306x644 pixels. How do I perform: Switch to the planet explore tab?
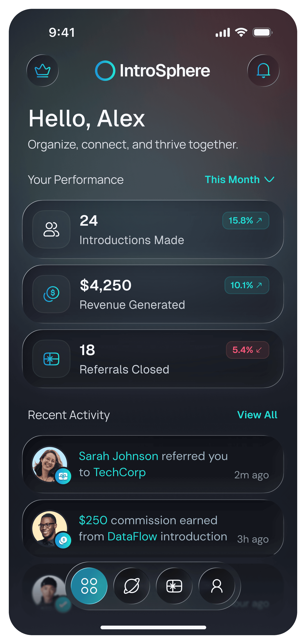[132, 586]
